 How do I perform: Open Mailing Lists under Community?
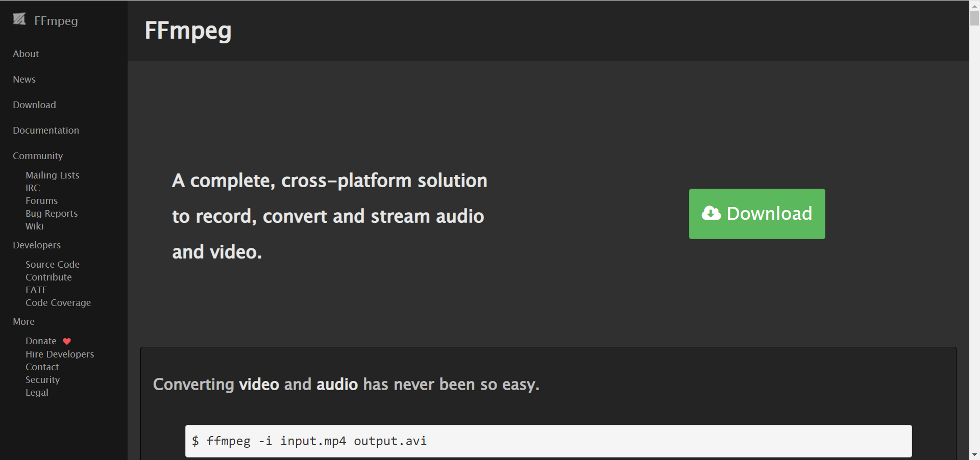click(53, 175)
